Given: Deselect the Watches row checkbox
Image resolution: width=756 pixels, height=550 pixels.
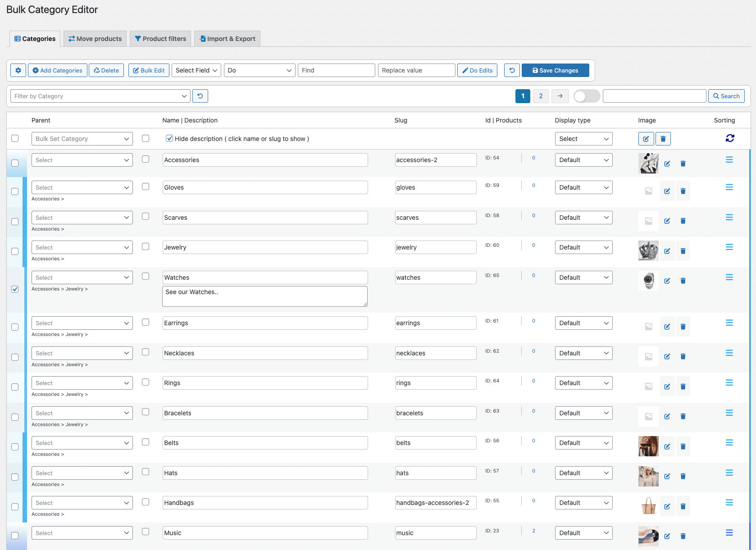Looking at the screenshot, I should click(x=15, y=289).
